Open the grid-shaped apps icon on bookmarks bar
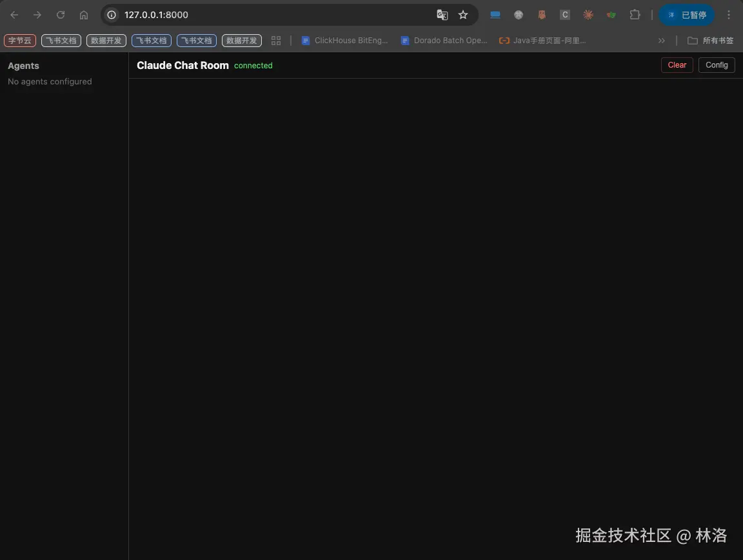The width and height of the screenshot is (743, 560). pos(276,40)
